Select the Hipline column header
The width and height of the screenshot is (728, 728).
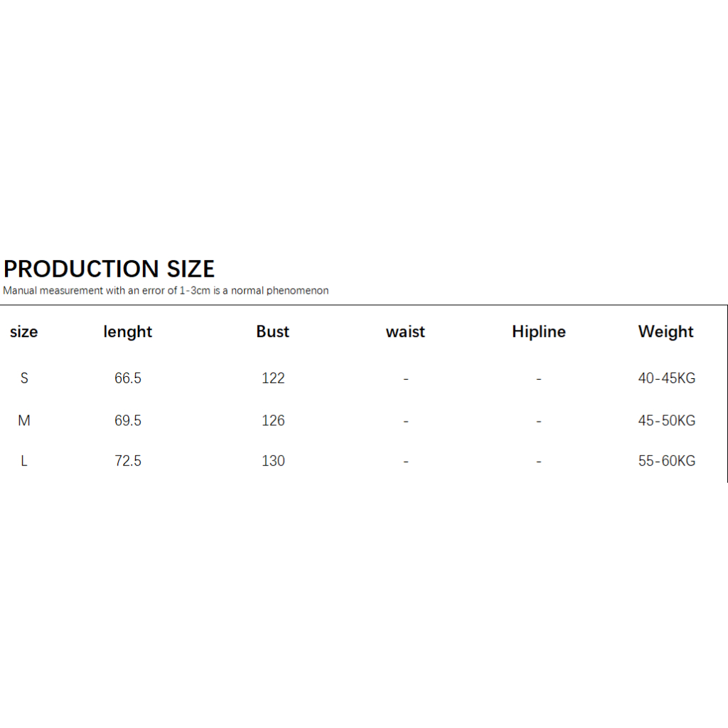click(x=539, y=332)
